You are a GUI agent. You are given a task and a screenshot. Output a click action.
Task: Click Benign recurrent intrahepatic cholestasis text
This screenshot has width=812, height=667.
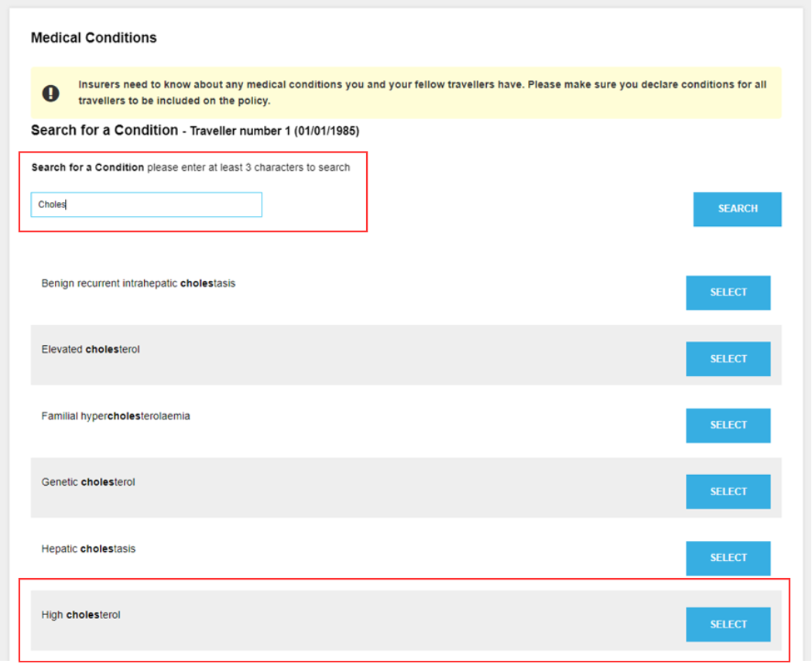pyautogui.click(x=139, y=283)
